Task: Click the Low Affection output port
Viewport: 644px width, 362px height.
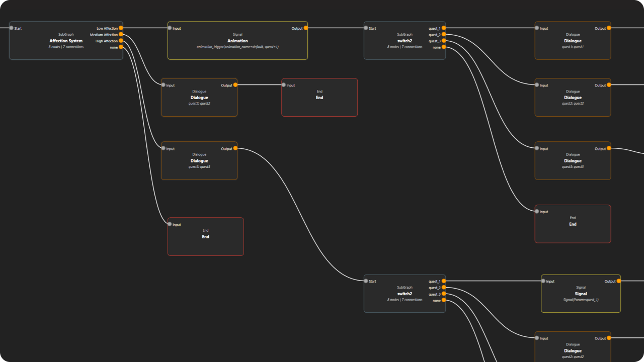Action: [121, 28]
